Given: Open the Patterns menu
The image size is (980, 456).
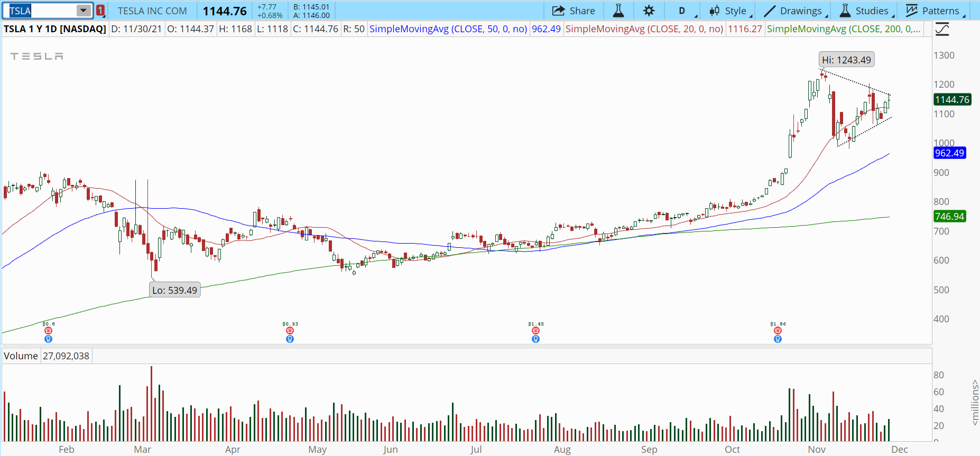Looking at the screenshot, I should pyautogui.click(x=933, y=11).
